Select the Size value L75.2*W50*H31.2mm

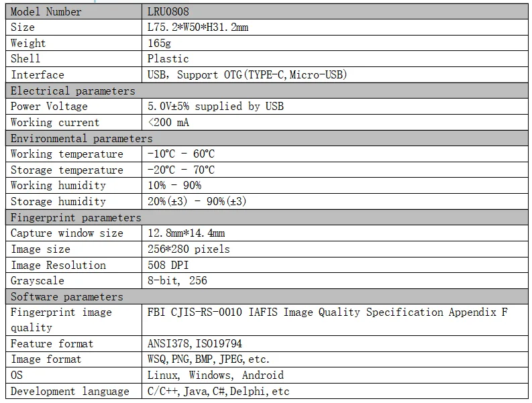[198, 27]
